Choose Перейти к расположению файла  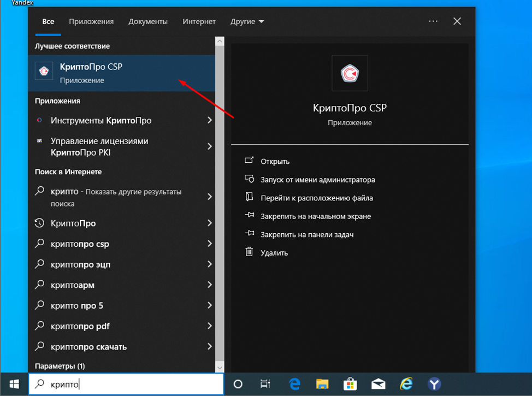317,198
